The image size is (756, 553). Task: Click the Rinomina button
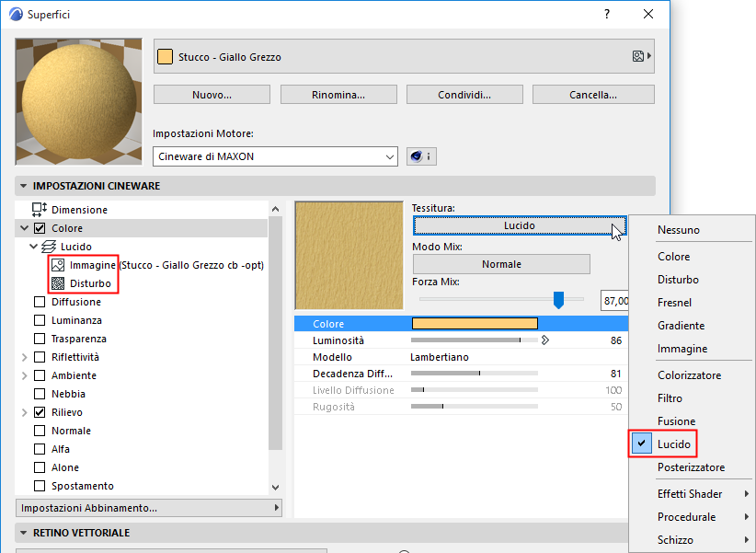(338, 94)
